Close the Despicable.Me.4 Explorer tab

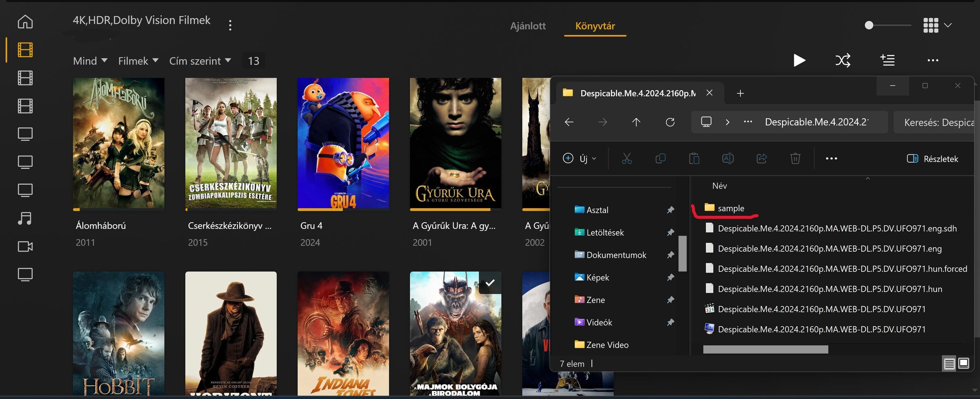(710, 93)
